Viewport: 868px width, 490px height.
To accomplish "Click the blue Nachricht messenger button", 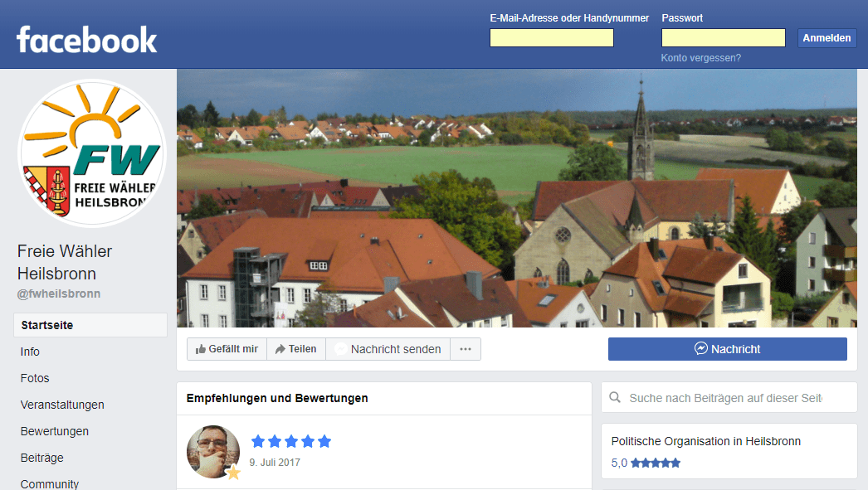I will (x=728, y=349).
